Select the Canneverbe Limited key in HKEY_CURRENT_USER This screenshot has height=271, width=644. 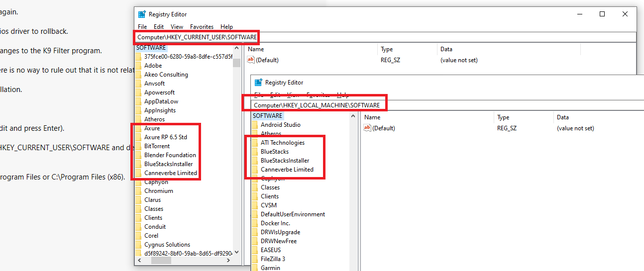pyautogui.click(x=171, y=173)
